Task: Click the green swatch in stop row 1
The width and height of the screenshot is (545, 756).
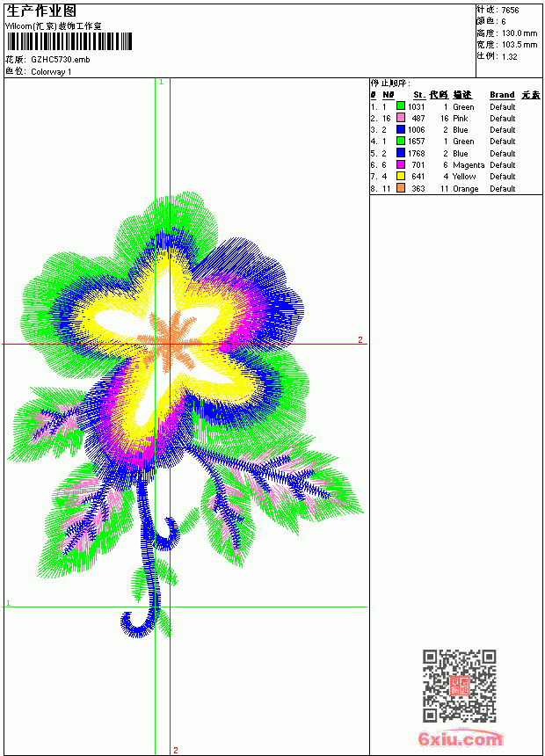Action: pos(400,106)
